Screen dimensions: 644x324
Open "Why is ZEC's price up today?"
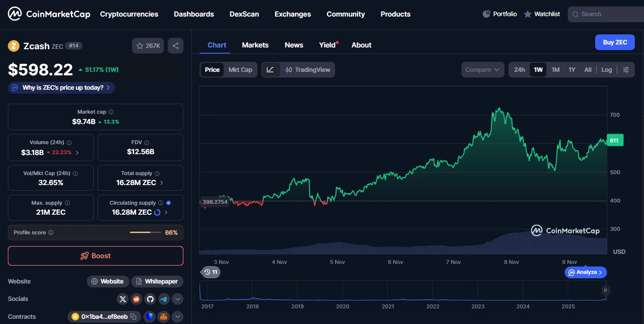[61, 88]
